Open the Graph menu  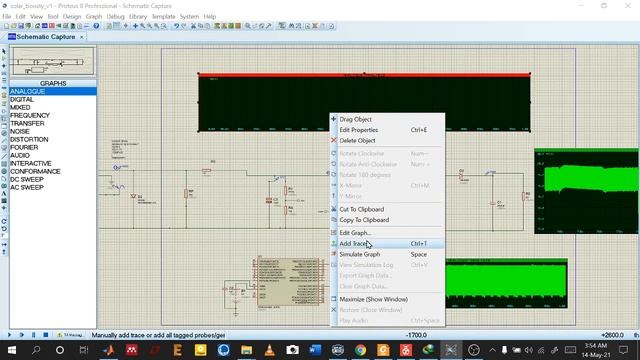click(93, 16)
